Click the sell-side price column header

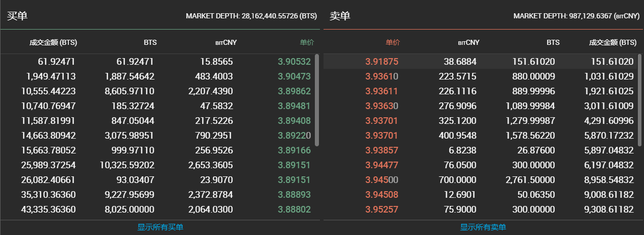(392, 42)
